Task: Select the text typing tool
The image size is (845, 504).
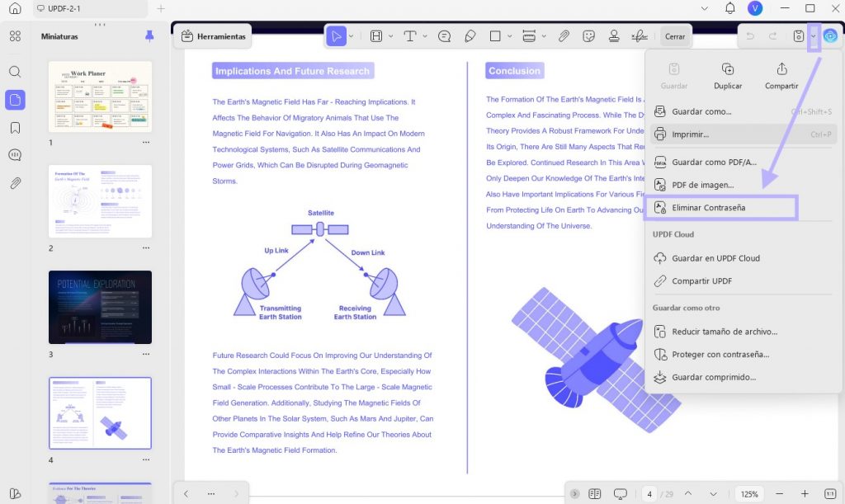Action: click(x=410, y=36)
